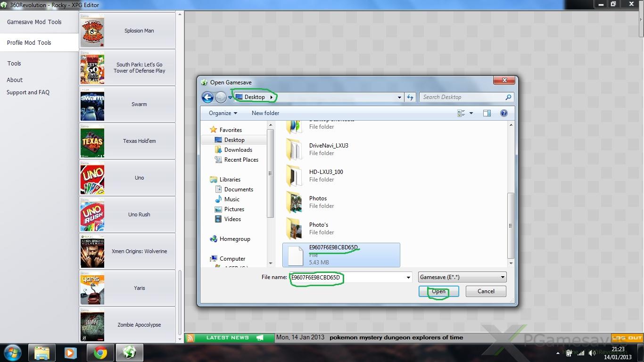This screenshot has width=644, height=362.
Task: Click the Help question mark icon
Action: click(x=504, y=113)
